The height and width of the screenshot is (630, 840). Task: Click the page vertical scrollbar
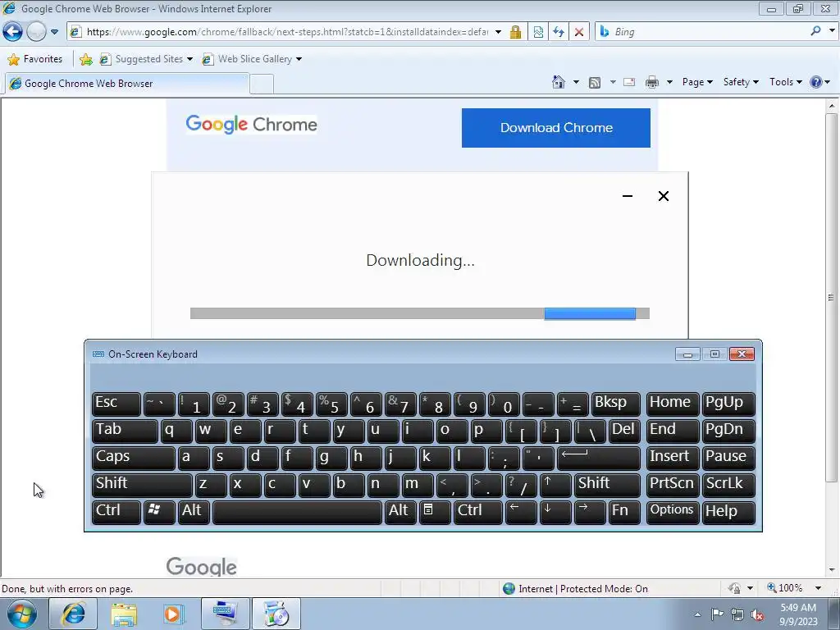pyautogui.click(x=832, y=336)
